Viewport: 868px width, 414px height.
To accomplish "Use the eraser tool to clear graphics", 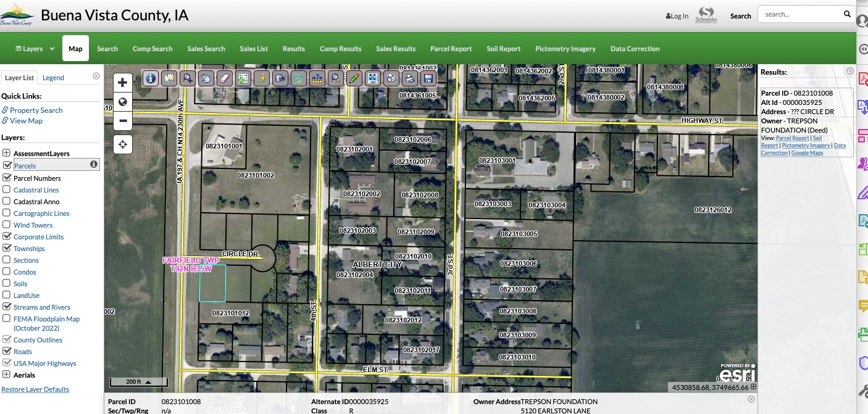I will 225,78.
